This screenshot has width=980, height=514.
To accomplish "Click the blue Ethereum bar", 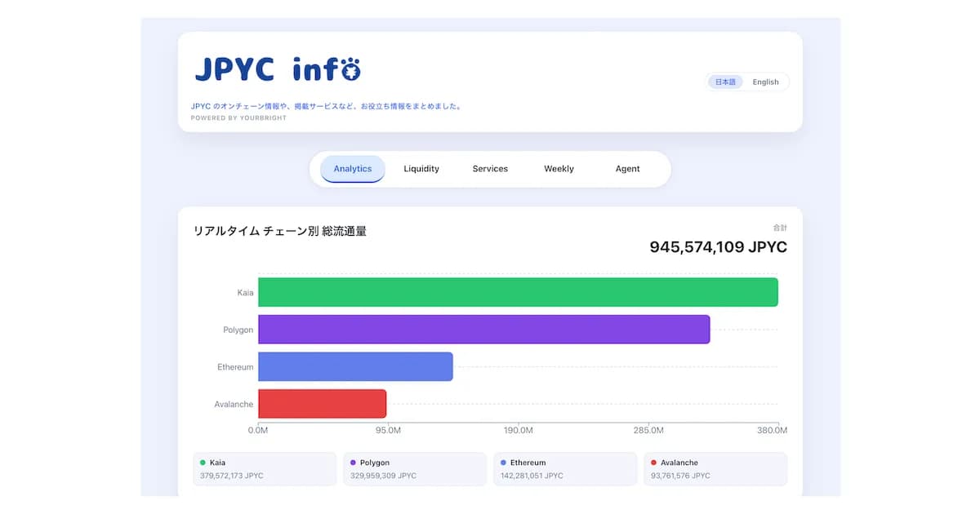I will pyautogui.click(x=355, y=366).
